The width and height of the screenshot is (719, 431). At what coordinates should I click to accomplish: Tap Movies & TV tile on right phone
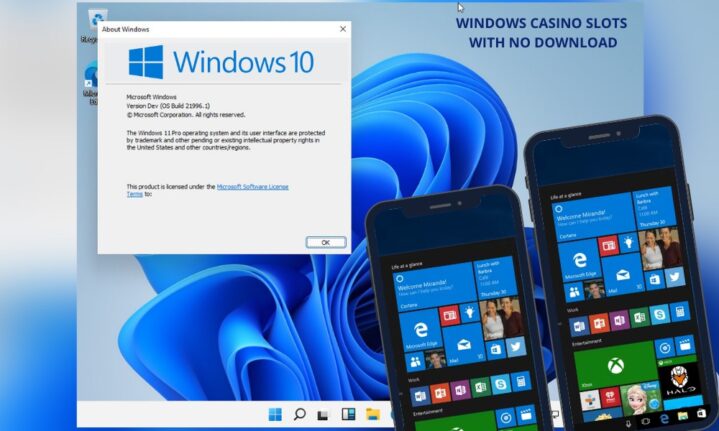pyautogui.click(x=685, y=345)
